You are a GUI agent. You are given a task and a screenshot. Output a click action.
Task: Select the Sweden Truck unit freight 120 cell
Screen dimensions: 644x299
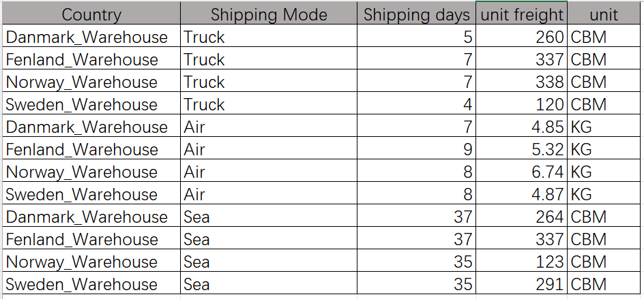tap(522, 104)
